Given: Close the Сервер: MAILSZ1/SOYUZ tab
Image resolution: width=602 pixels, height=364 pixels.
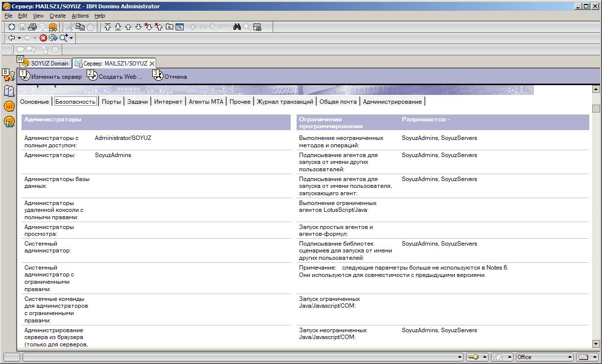Looking at the screenshot, I should pyautogui.click(x=152, y=64).
